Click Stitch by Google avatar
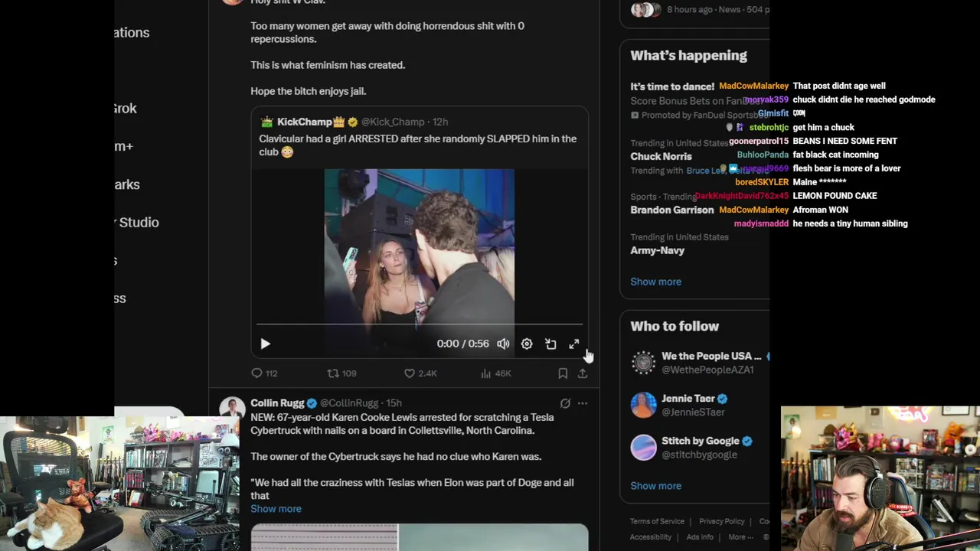Viewport: 980px width, 551px height. [643, 448]
